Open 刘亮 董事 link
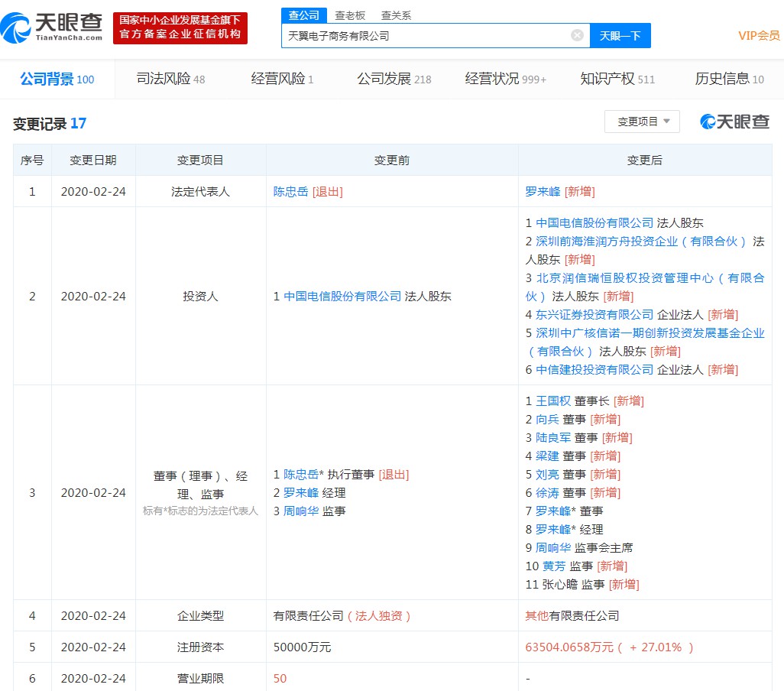The height and width of the screenshot is (691, 784). tap(547, 475)
